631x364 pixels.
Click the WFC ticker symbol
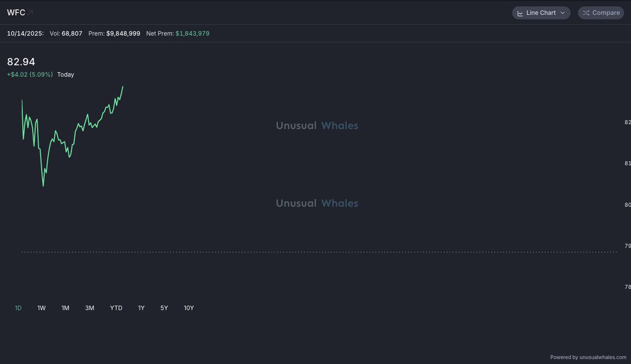(16, 13)
